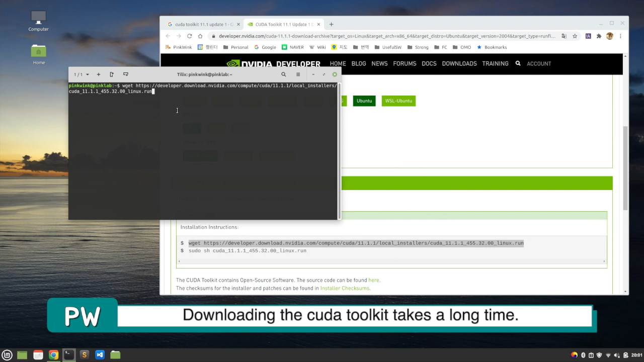Open FORUMS in NVIDIA nav
Screen dimensions: 644x362
(405, 64)
